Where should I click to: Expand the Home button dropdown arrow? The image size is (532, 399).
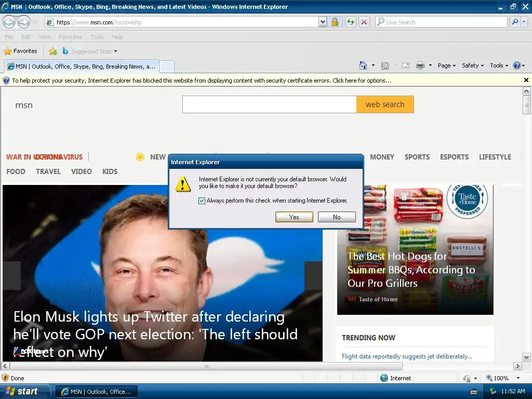pyautogui.click(x=373, y=65)
